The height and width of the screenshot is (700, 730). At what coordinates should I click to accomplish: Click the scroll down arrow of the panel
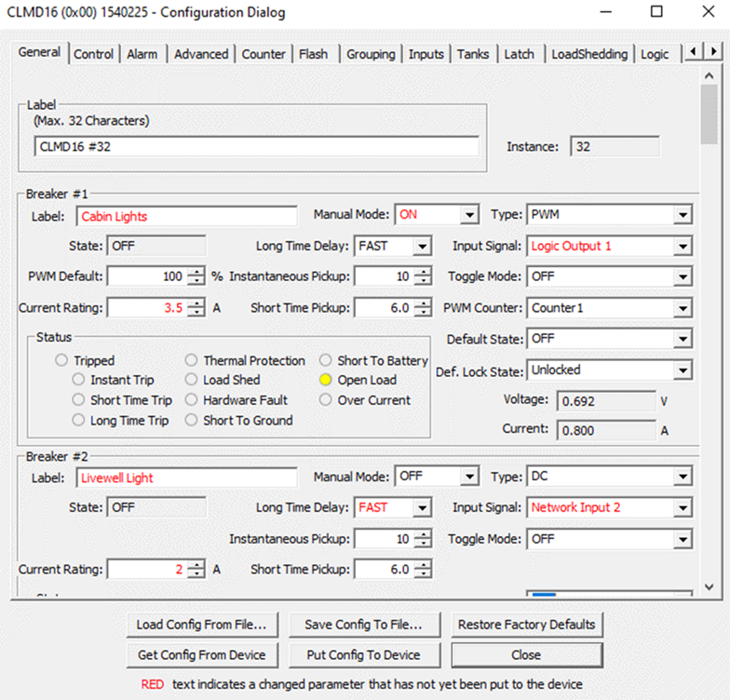click(710, 587)
